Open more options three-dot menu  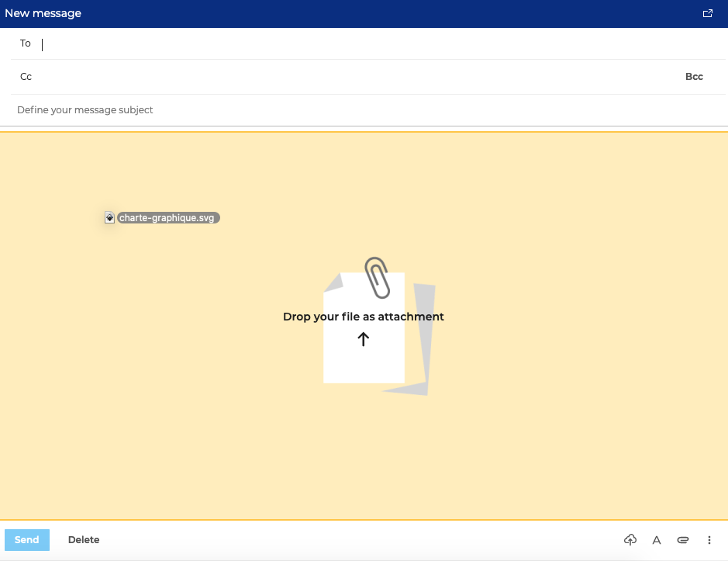coord(709,539)
